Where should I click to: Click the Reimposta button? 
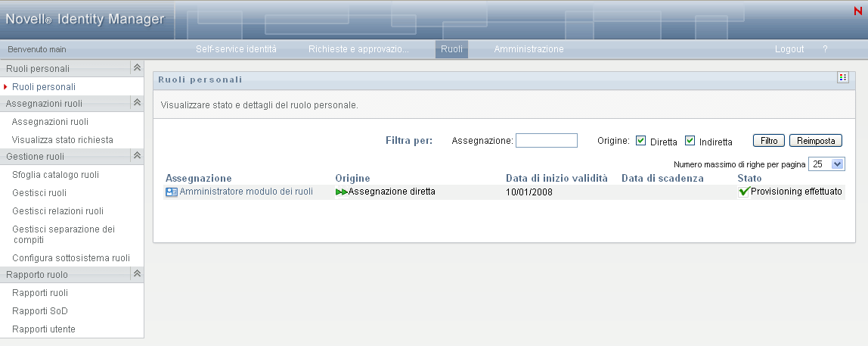click(x=816, y=141)
